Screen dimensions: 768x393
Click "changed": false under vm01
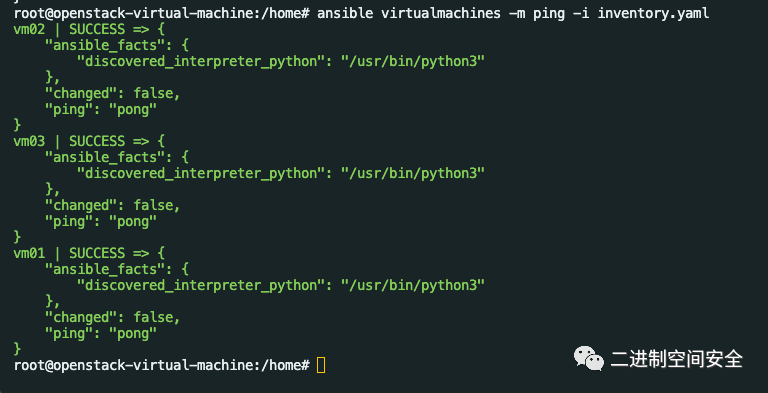tap(113, 317)
